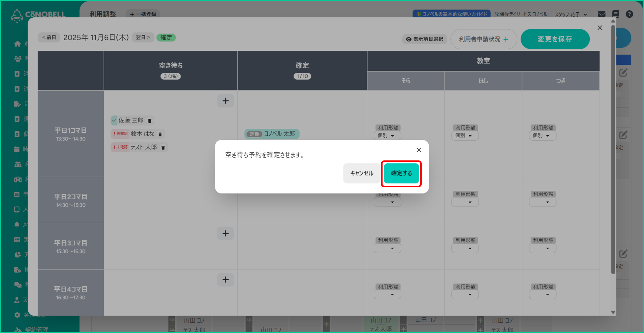
Task: Open ほし 利用形態 dropdown in 平日3コマ目
Action: coord(465,248)
